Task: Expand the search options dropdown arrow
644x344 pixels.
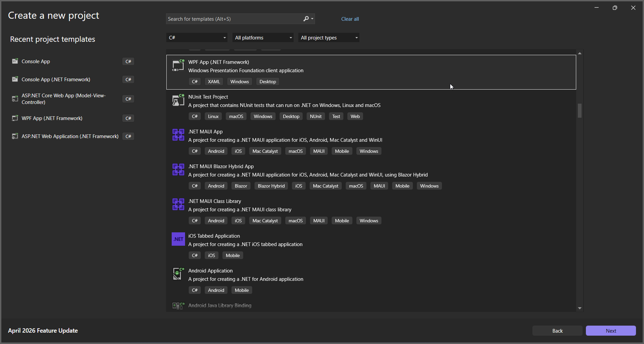Action: click(x=312, y=19)
